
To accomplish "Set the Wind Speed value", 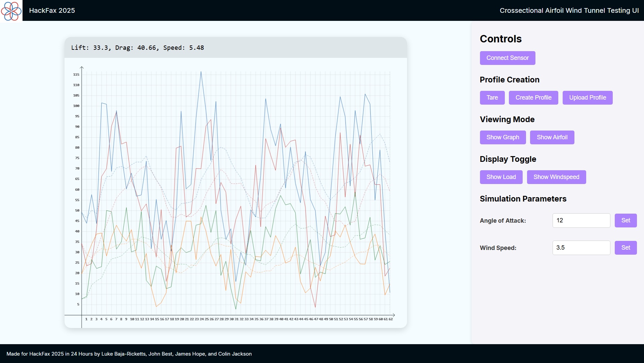I will pyautogui.click(x=626, y=248).
